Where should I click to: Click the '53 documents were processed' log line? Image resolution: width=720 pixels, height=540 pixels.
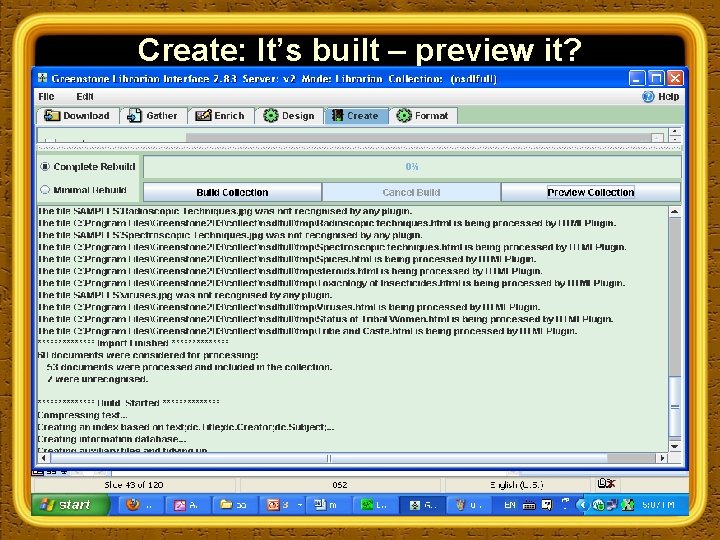[189, 367]
